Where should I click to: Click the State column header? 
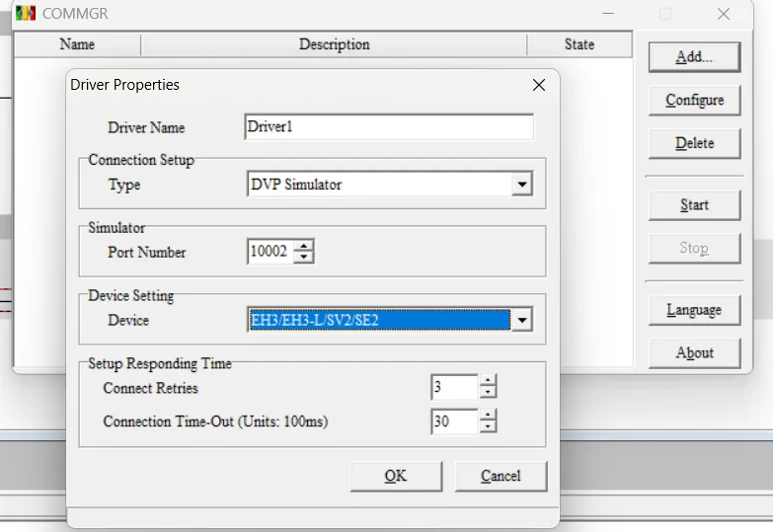click(x=580, y=44)
